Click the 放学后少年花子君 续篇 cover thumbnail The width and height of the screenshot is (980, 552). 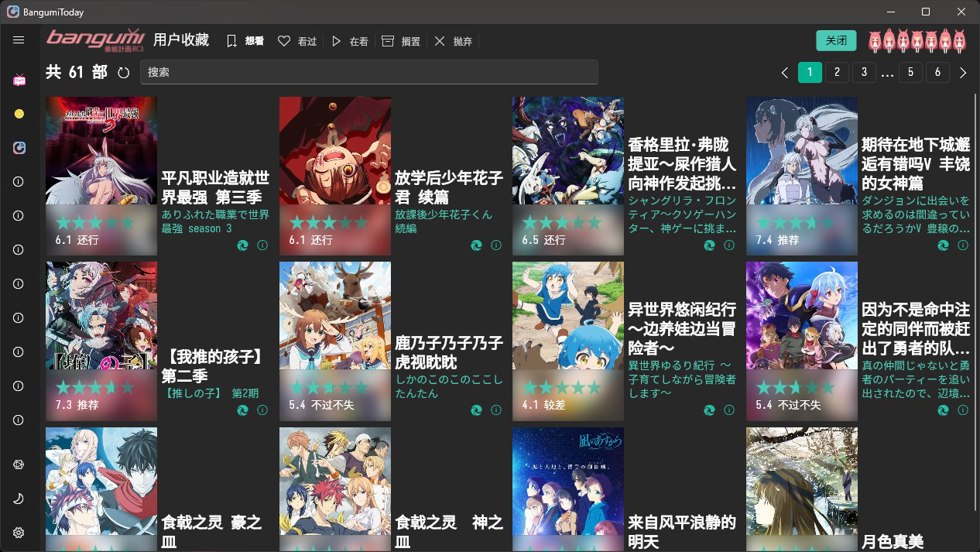335,176
